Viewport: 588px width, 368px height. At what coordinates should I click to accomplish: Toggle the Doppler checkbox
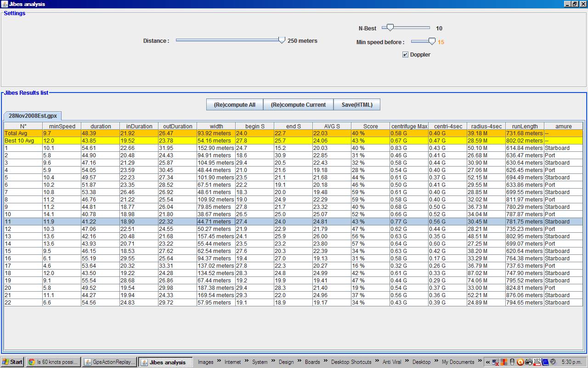[x=405, y=55]
